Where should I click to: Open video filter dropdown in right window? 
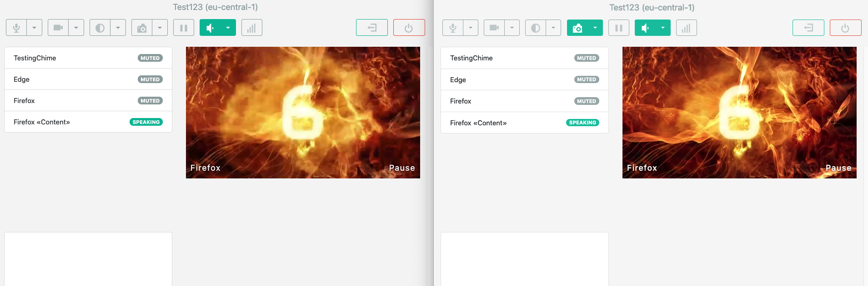click(x=553, y=28)
